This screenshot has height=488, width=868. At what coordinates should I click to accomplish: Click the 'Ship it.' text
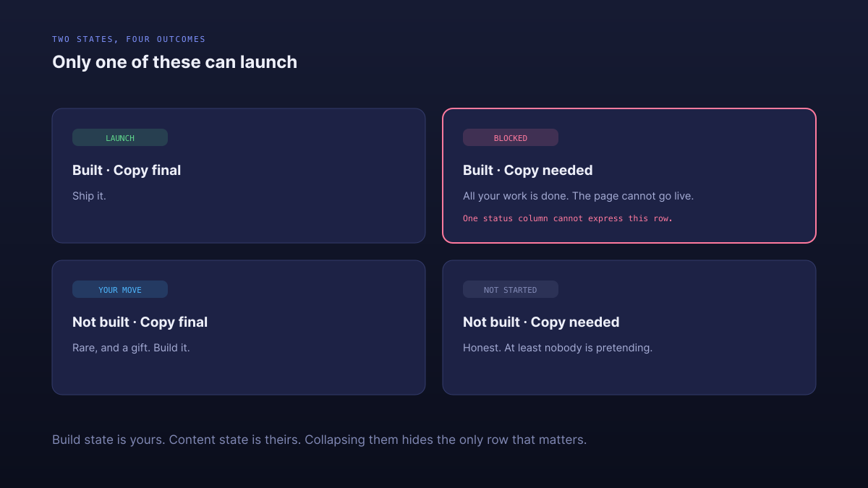coord(89,196)
